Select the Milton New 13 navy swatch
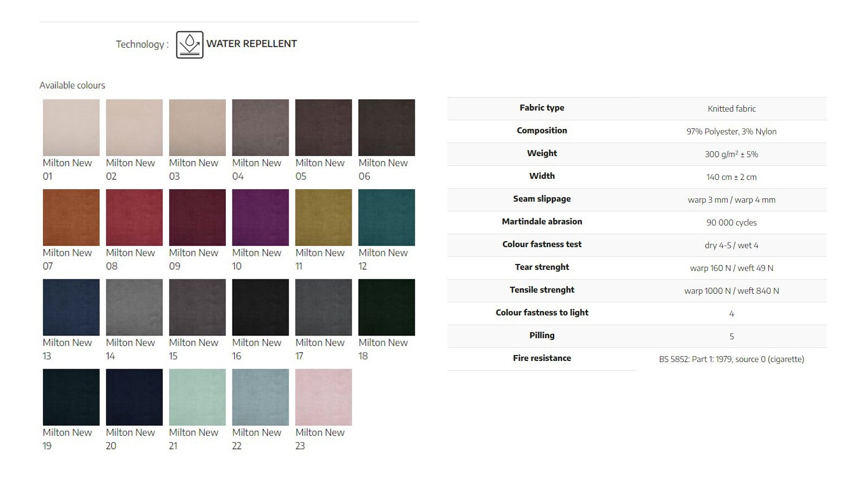This screenshot has height=497, width=868. click(x=71, y=307)
